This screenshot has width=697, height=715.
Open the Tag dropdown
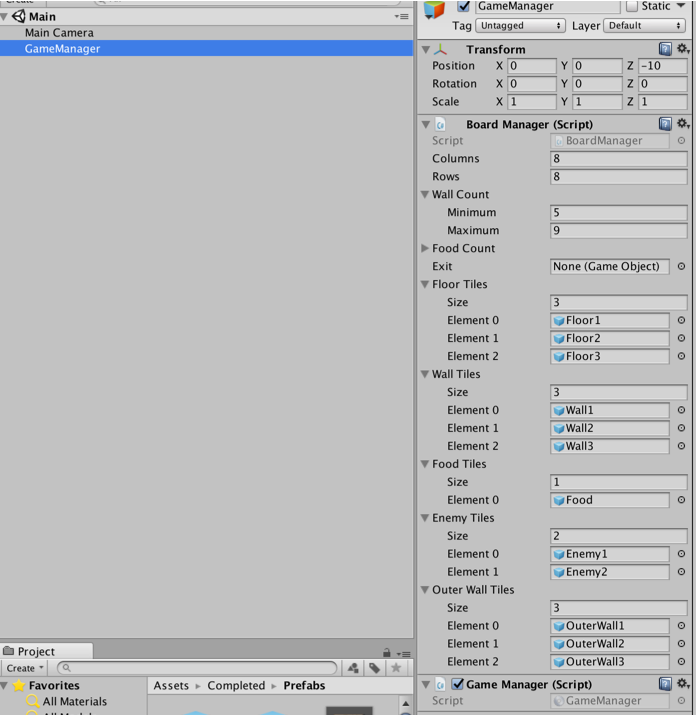pyautogui.click(x=520, y=26)
